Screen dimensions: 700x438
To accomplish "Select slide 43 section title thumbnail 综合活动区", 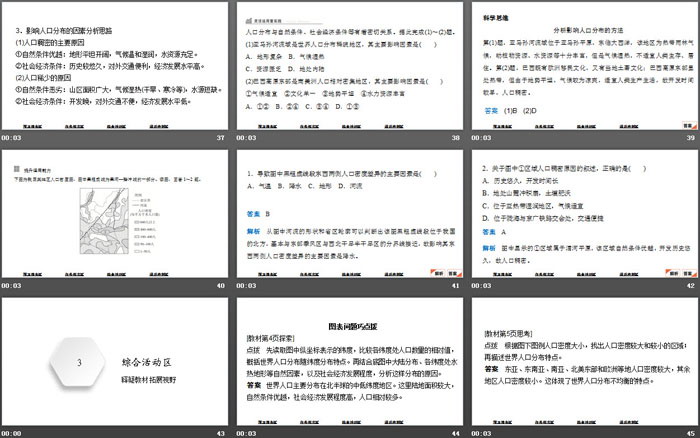I will (115, 361).
